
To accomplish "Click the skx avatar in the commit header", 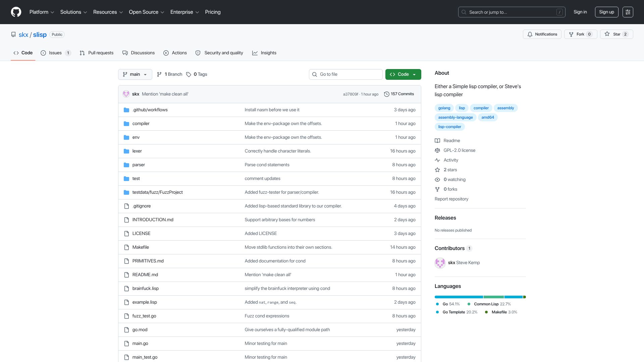I will (x=126, y=94).
